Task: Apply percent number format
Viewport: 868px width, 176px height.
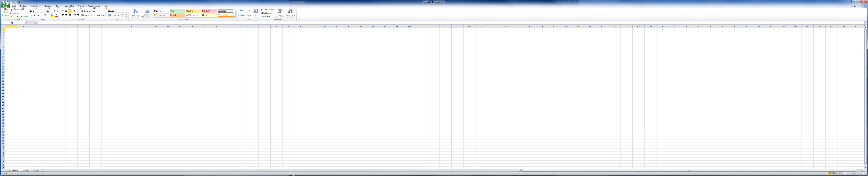Action: tap(115, 15)
